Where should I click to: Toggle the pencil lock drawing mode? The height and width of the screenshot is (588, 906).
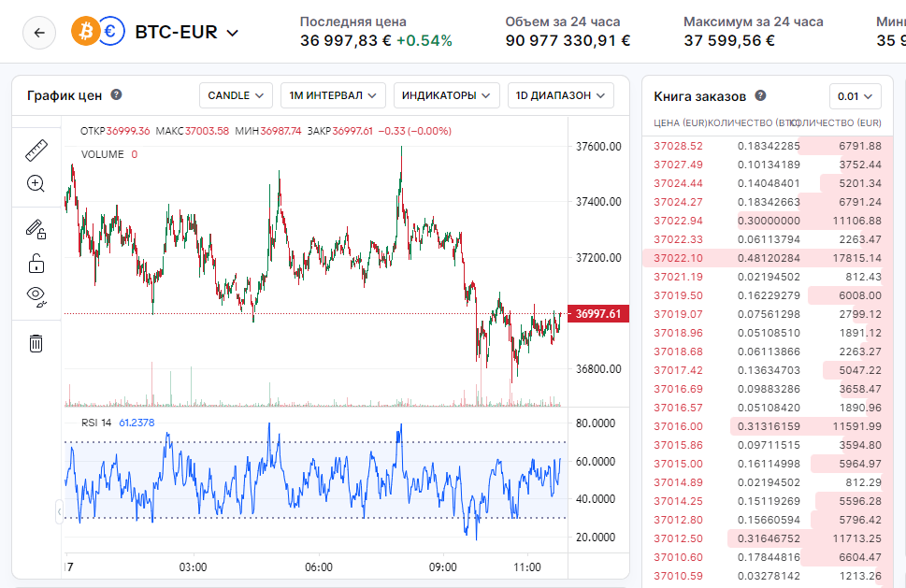[x=36, y=229]
